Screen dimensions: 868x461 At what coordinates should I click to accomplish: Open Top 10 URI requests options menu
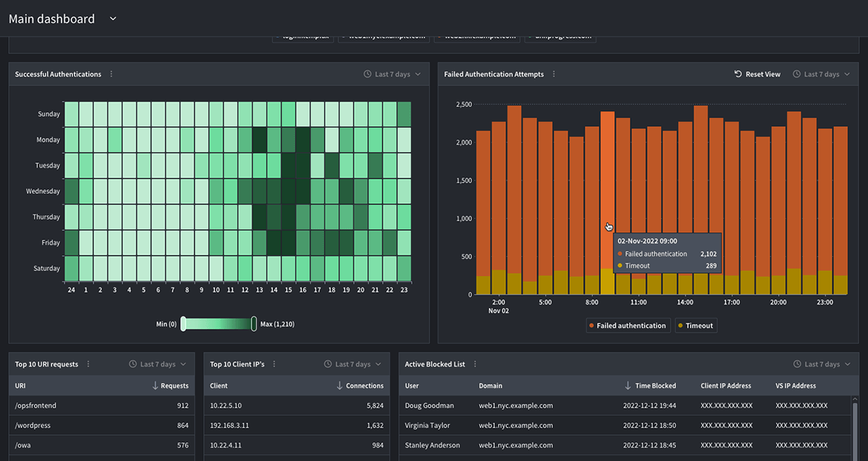(x=88, y=364)
